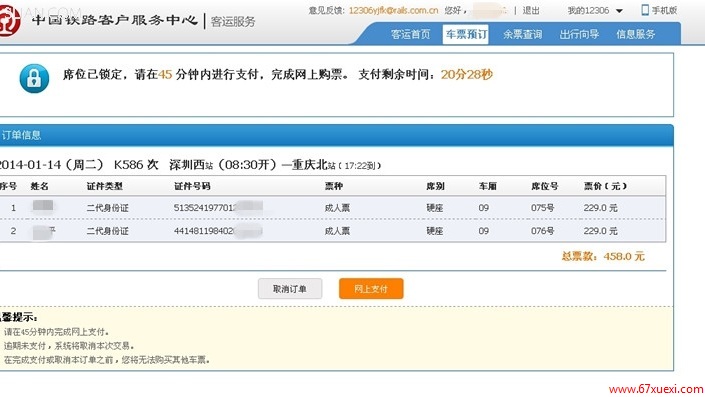
Task: Open the 客运首页 tab
Action: coord(411,34)
